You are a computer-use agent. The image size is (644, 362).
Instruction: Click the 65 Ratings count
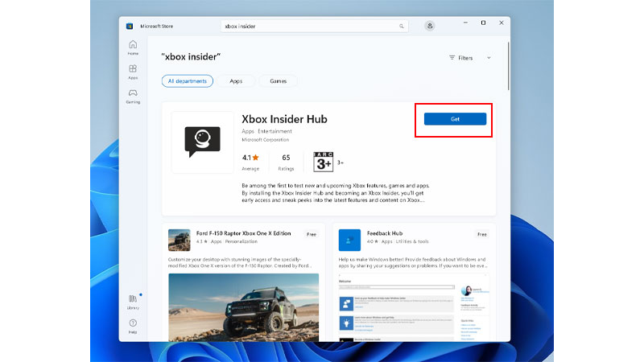(x=286, y=162)
